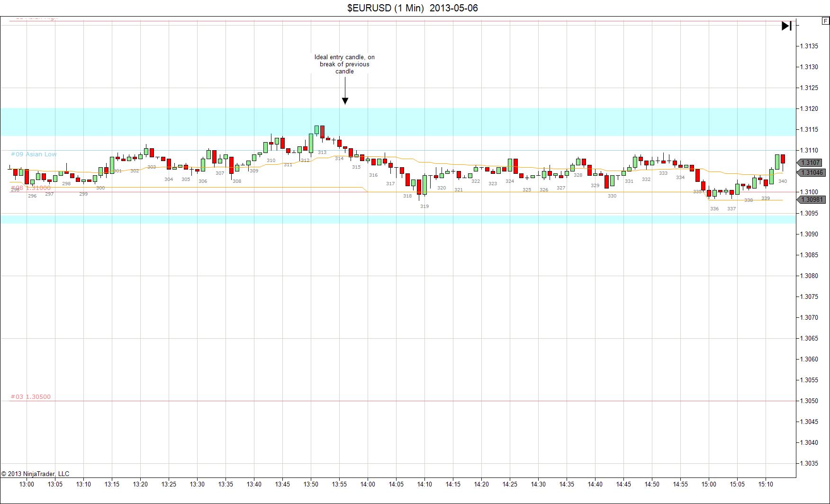Click bar number label 330
The image size is (830, 504).
tap(612, 196)
